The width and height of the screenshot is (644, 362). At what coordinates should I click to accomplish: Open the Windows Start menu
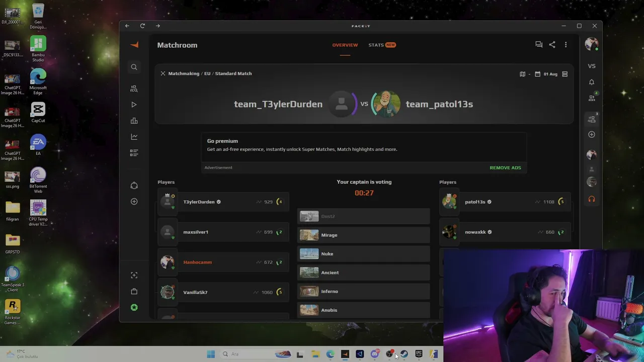[211, 354]
